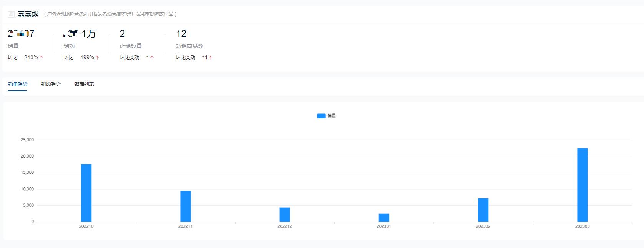Select the 销量趋势 tab

pos(18,84)
